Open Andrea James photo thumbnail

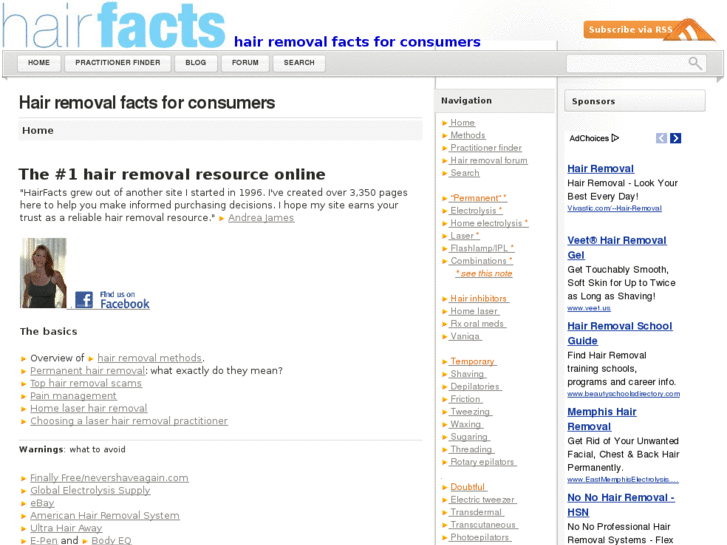pos(44,273)
